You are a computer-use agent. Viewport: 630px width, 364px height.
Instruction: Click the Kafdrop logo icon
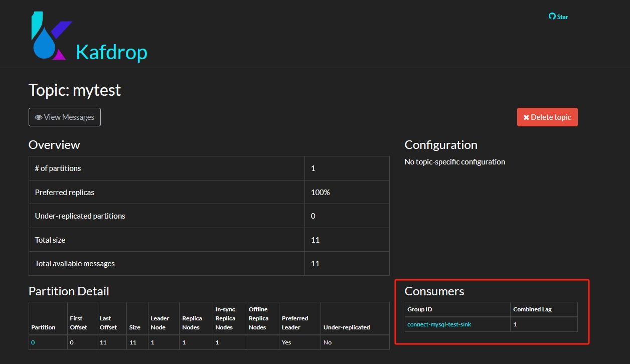tap(52, 35)
